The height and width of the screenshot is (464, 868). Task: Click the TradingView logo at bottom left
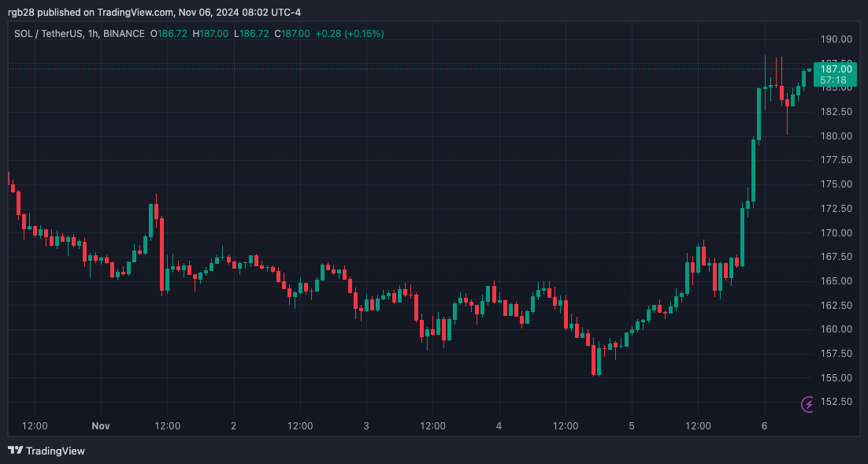point(46,451)
